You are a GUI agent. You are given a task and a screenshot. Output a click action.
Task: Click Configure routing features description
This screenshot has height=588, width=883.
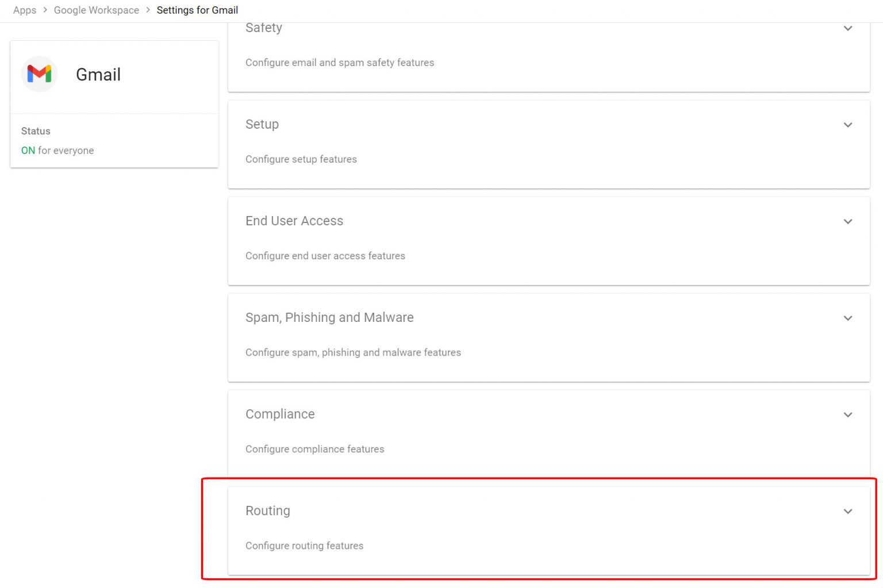(x=305, y=545)
